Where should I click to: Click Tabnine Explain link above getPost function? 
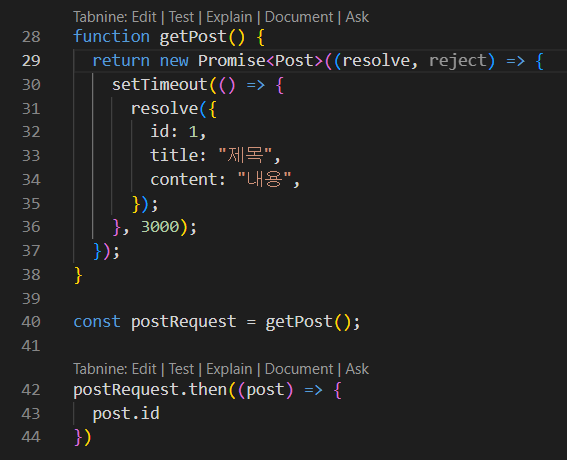(229, 17)
